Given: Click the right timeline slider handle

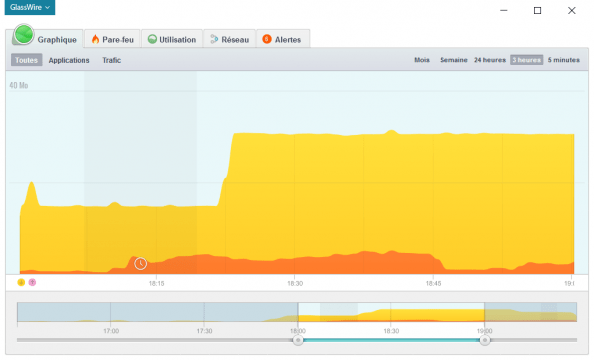Looking at the screenshot, I should point(485,340).
